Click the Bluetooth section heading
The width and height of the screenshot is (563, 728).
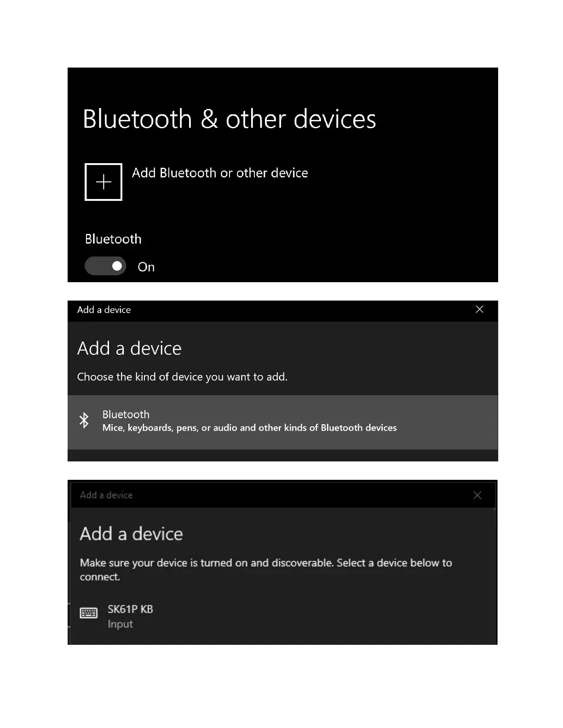(x=113, y=239)
